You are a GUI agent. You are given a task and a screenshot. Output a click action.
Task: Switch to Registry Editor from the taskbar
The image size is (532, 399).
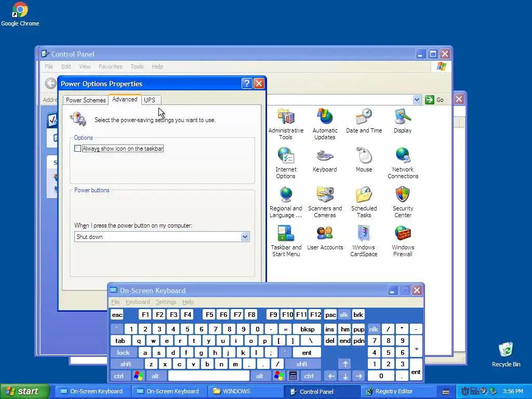(398, 392)
